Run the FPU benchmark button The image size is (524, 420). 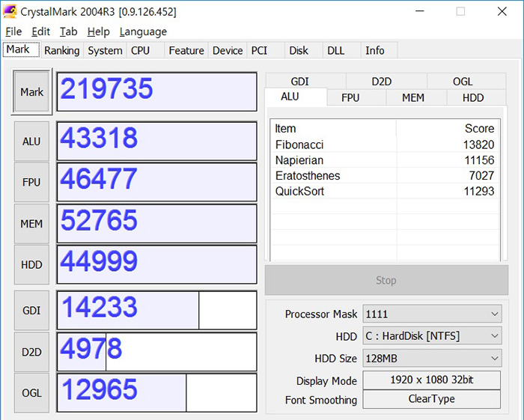[x=31, y=183]
